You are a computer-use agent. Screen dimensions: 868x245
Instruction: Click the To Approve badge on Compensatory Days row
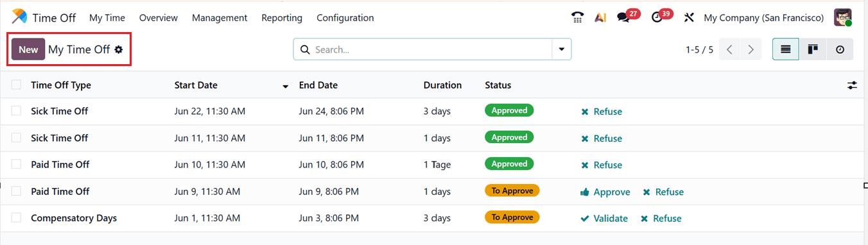(512, 217)
